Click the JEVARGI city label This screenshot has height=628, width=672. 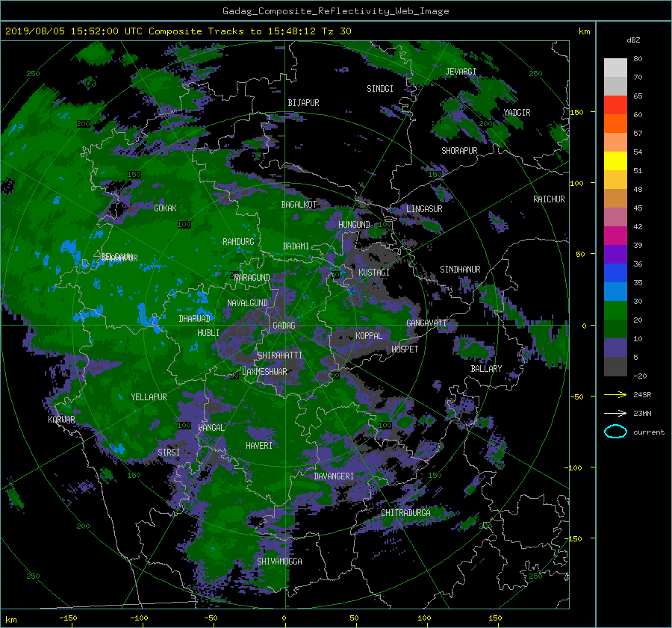coord(461,72)
